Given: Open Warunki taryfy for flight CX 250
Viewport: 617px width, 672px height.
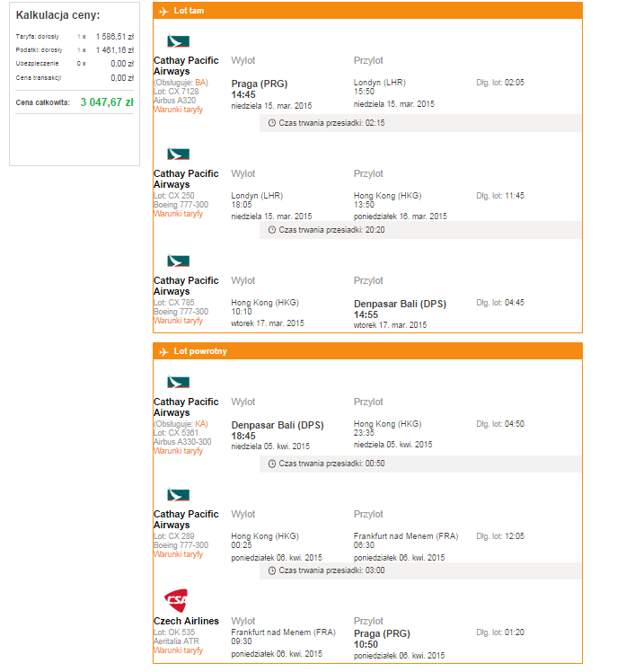Looking at the screenshot, I should click(x=178, y=214).
